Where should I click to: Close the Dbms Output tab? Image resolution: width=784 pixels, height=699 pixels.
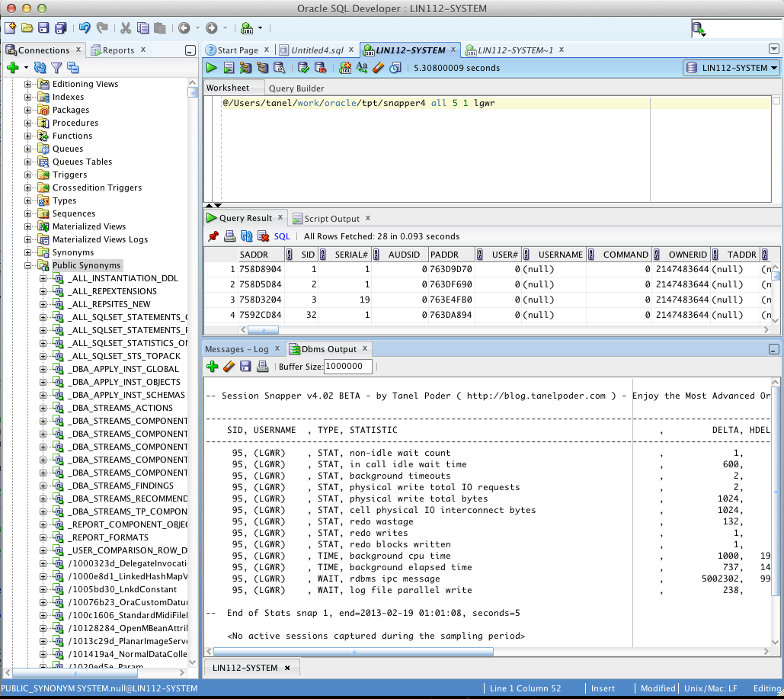tap(365, 348)
